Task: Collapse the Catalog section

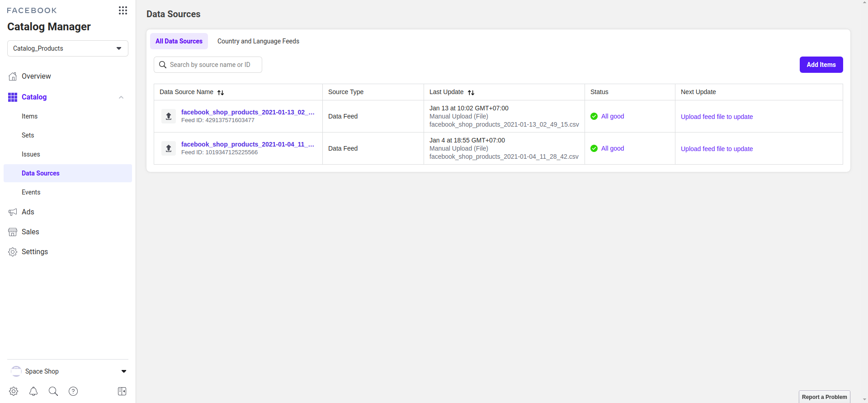Action: tap(121, 97)
